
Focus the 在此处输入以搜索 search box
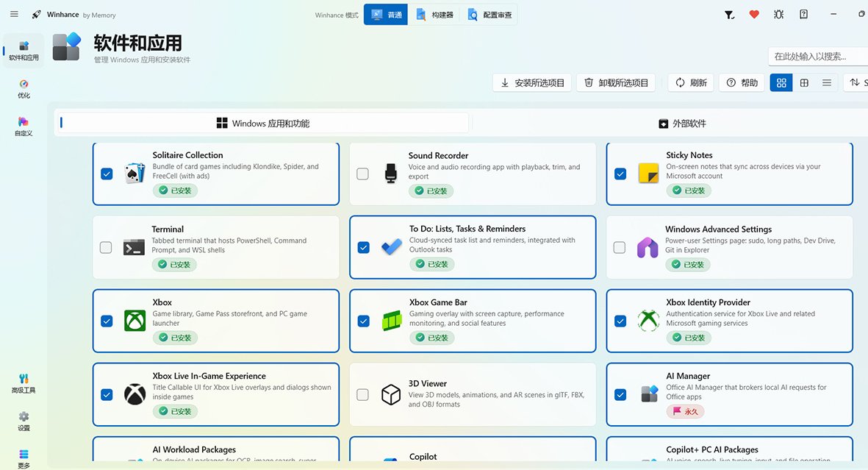818,56
